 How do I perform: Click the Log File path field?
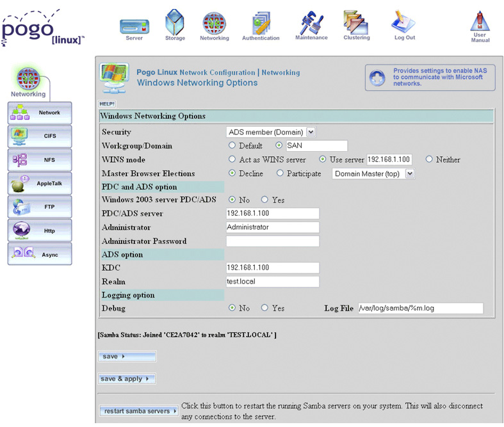421,308
